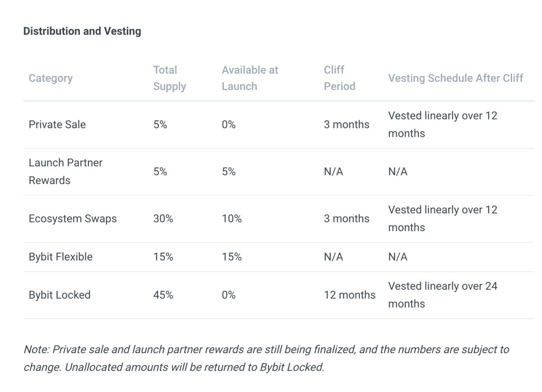Click the Available at Launch header
This screenshot has height=392, width=542.
(250, 78)
